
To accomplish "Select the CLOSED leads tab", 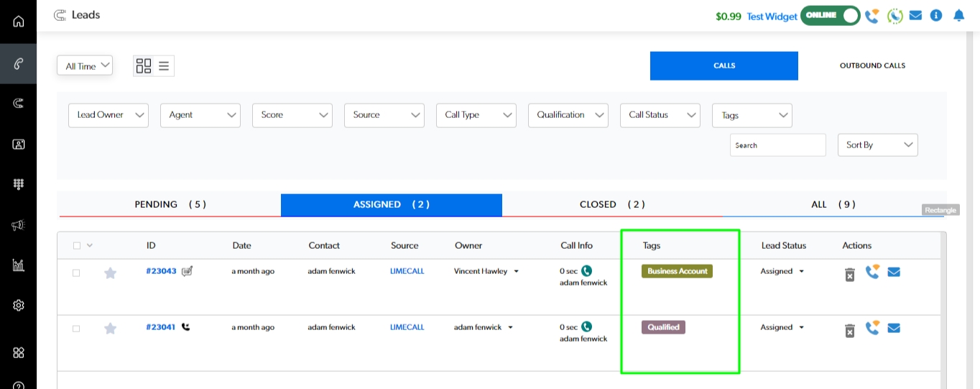I will point(612,204).
